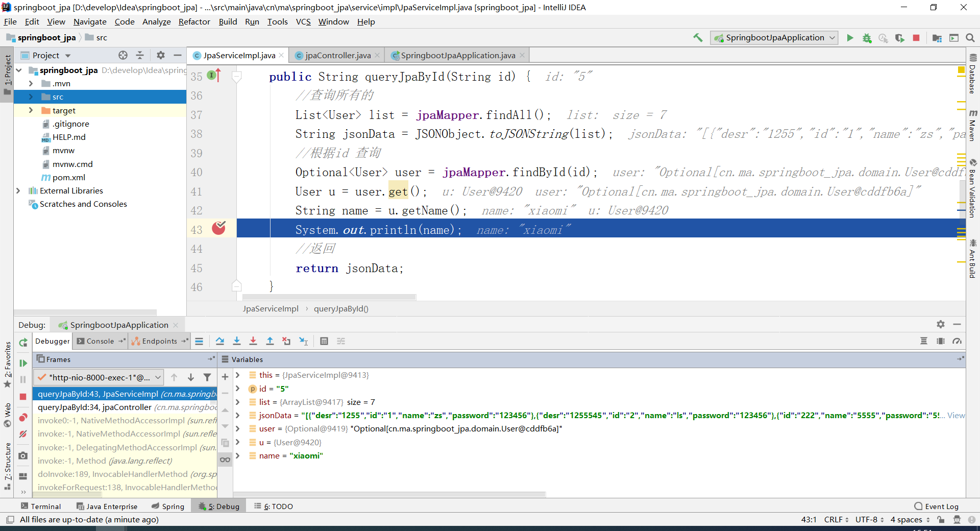Expand the .mvn folder
980x531 pixels.
pos(31,83)
